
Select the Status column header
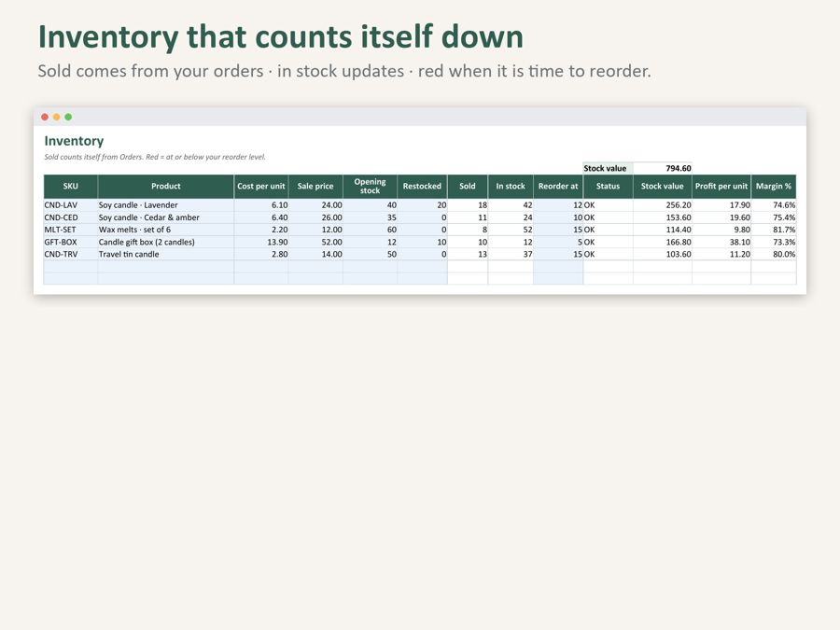608,187
